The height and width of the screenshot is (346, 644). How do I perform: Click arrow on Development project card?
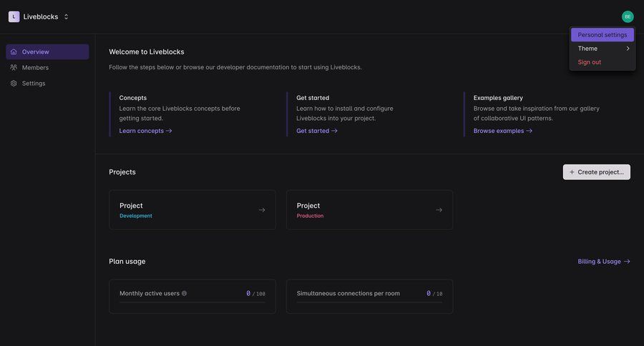coord(262,210)
